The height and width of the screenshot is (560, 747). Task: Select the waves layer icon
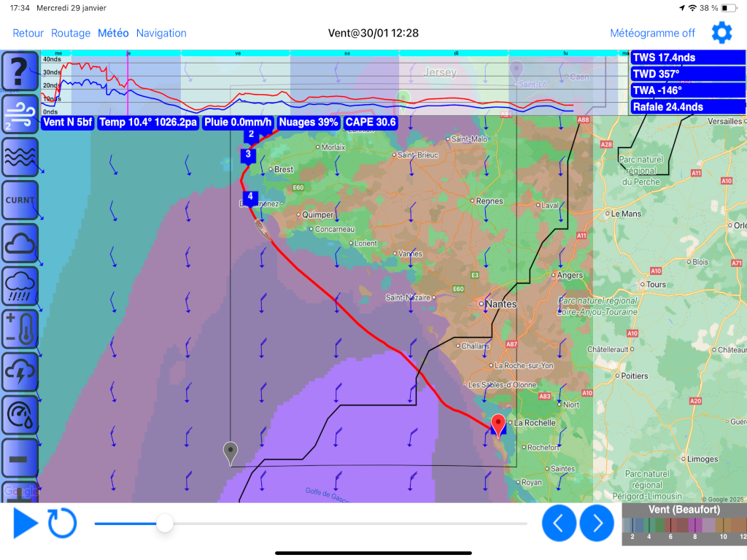tap(20, 157)
